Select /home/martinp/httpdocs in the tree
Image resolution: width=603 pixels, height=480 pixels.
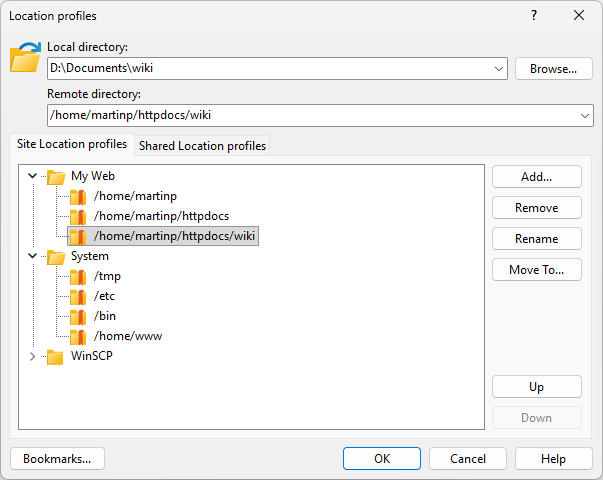click(x=161, y=217)
